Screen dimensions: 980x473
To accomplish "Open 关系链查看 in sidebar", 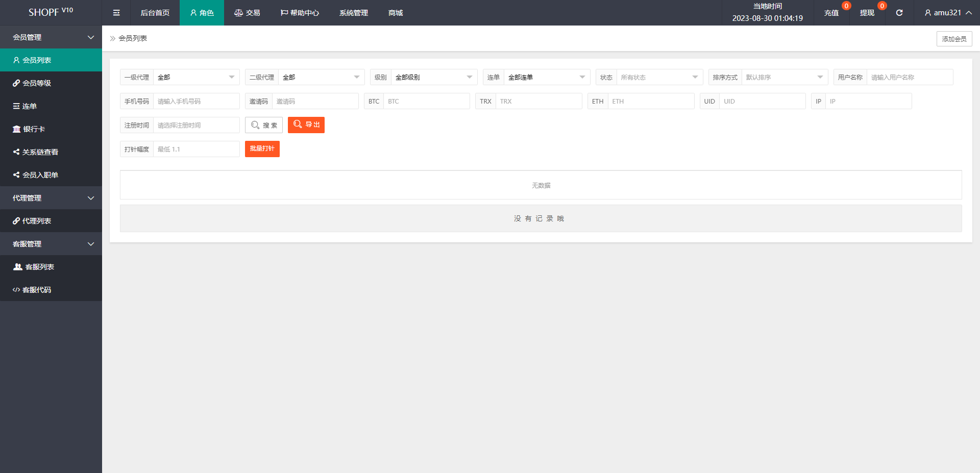I will coord(40,152).
